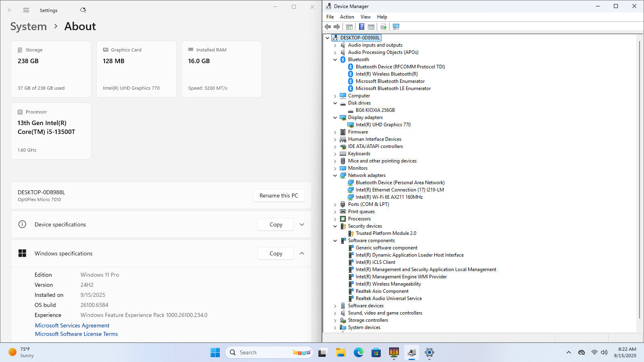Open Microsoft Edge from the taskbar
Screen dimensions: 644x362
[x=359, y=352]
